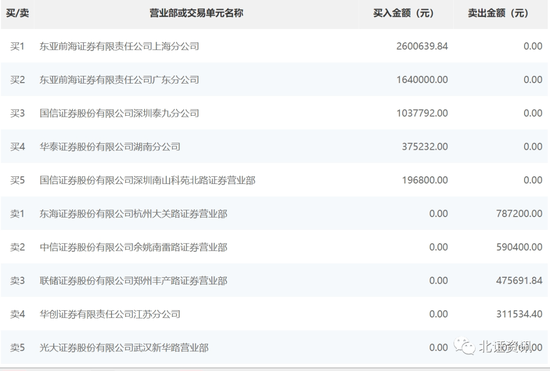The image size is (550, 371).
Task: Select the 东亚前海证券广东分公司 row
Action: 274,80
